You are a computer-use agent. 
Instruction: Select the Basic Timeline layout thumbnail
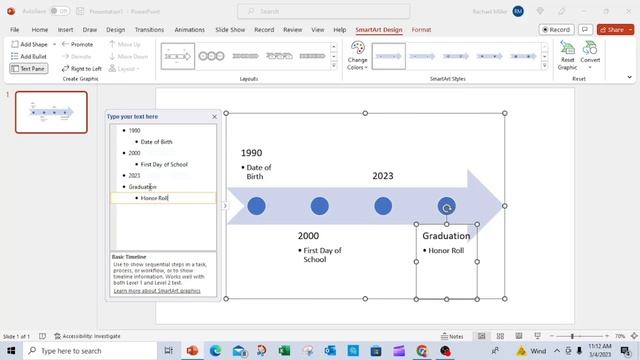coord(178,56)
